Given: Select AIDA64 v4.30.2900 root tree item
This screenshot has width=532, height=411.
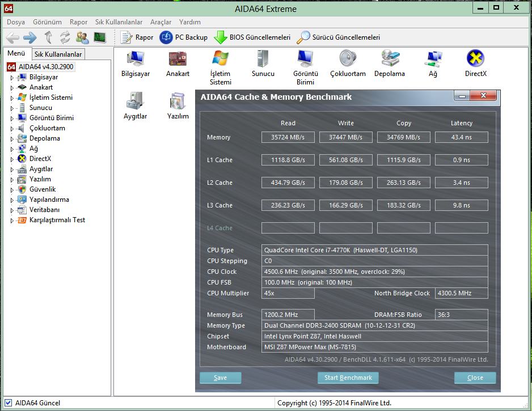Looking at the screenshot, I should click(46, 67).
